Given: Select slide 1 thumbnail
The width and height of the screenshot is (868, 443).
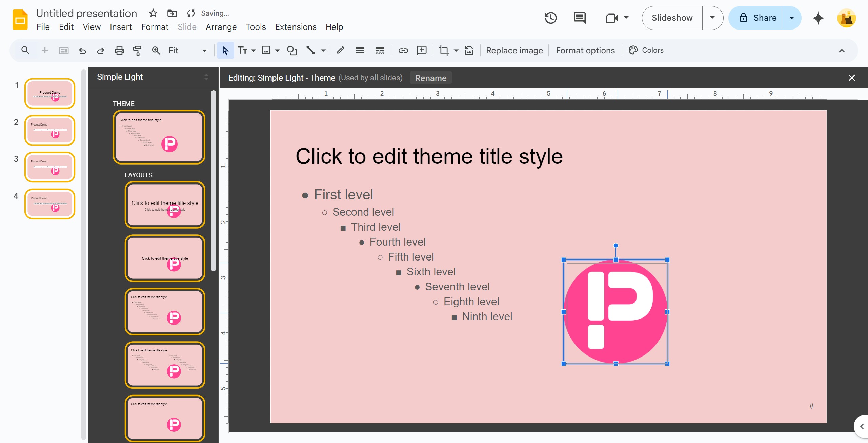Looking at the screenshot, I should (50, 94).
